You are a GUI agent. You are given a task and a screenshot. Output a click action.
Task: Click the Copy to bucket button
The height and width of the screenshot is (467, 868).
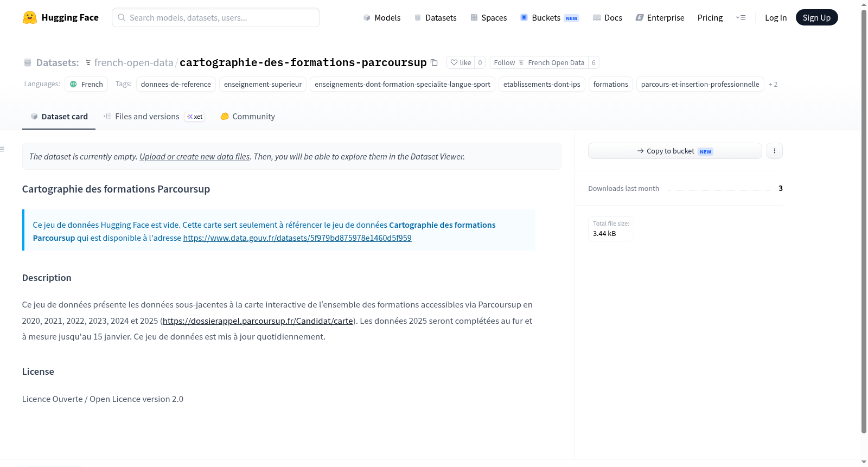point(675,151)
